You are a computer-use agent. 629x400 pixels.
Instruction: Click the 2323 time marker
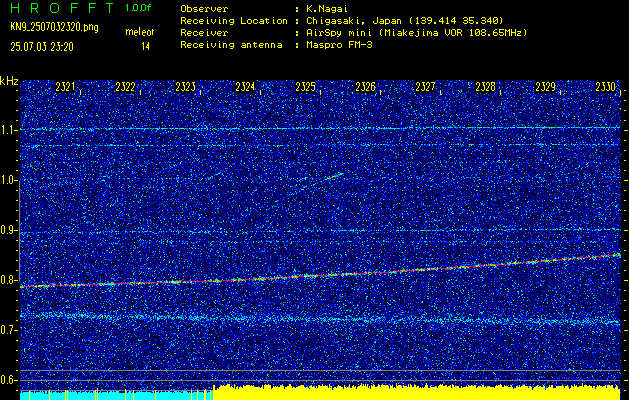coord(185,87)
